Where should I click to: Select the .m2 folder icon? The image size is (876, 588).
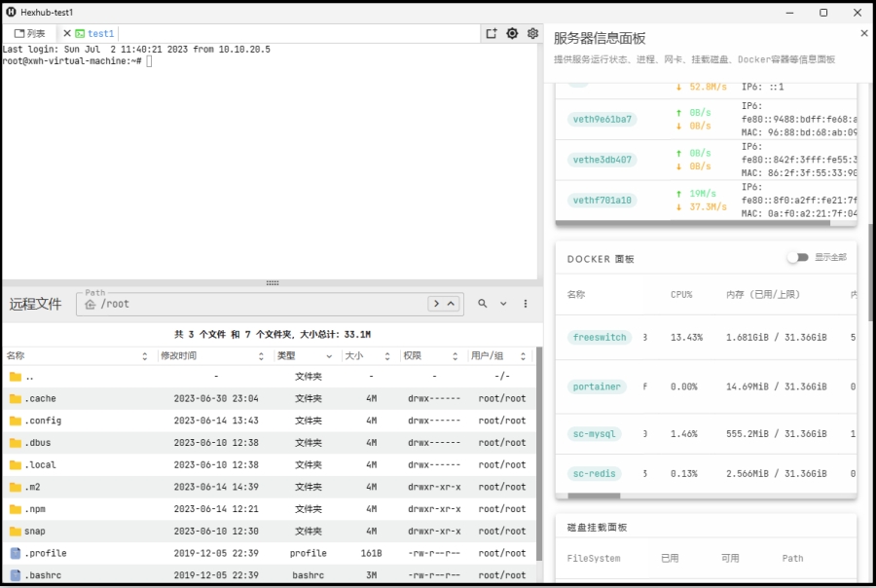pyautogui.click(x=16, y=487)
